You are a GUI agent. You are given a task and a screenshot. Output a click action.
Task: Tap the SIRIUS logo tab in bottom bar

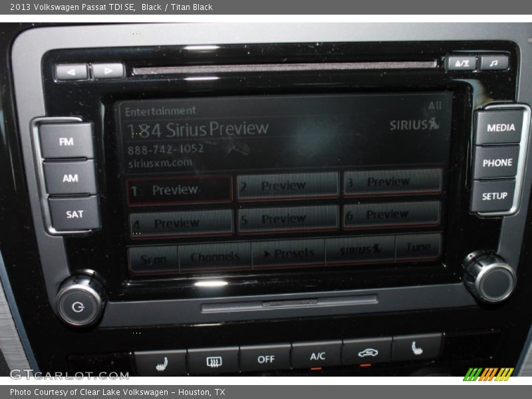coord(360,250)
